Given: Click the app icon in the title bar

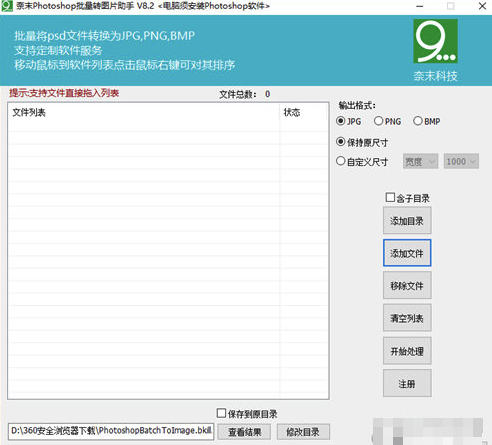Looking at the screenshot, I should (x=7, y=6).
